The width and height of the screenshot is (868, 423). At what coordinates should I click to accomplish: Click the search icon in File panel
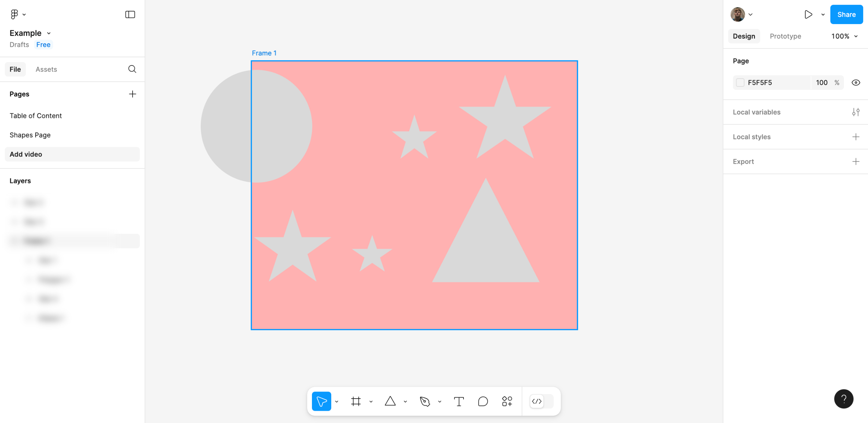click(x=132, y=69)
